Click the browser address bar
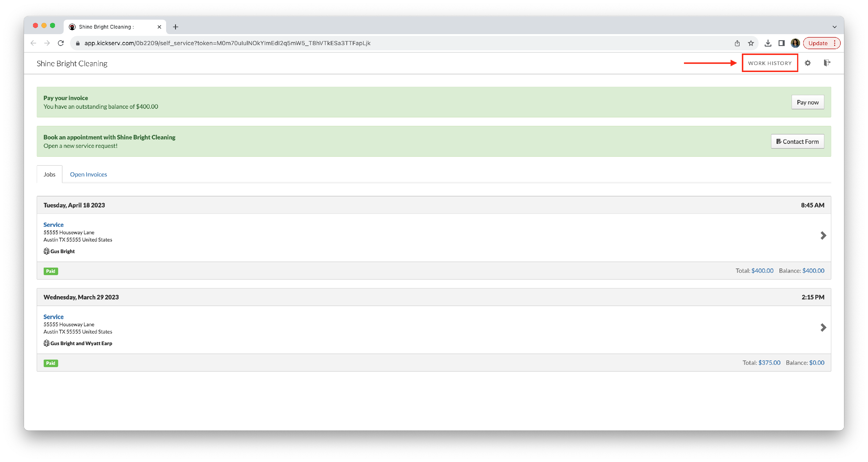The height and width of the screenshot is (462, 868). (x=371, y=43)
